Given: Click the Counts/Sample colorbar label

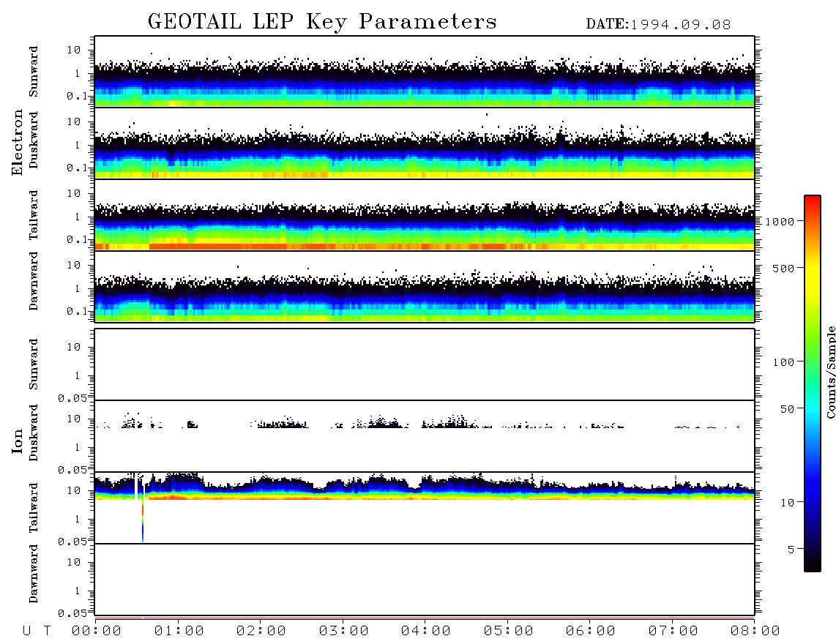Looking at the screenshot, I should point(830,372).
